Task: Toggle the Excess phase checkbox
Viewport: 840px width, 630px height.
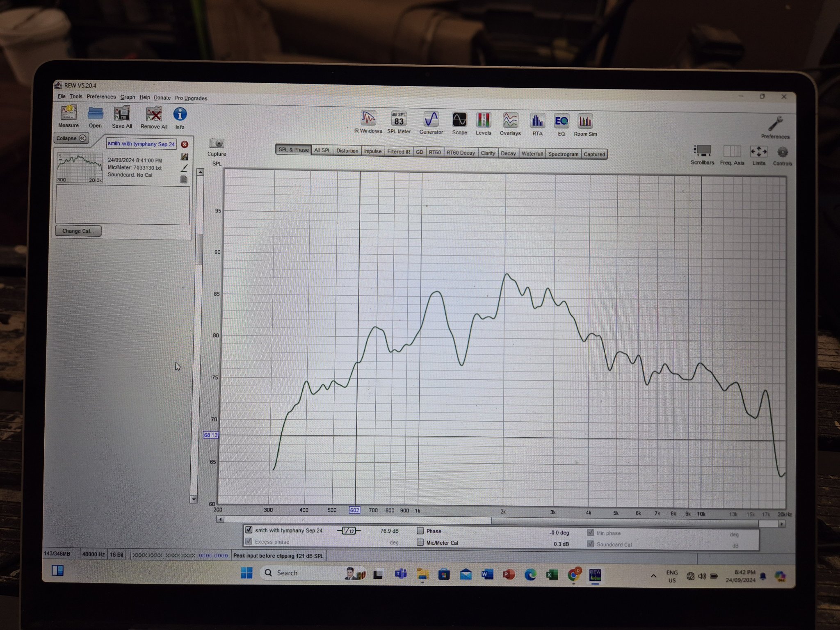Action: [x=249, y=541]
